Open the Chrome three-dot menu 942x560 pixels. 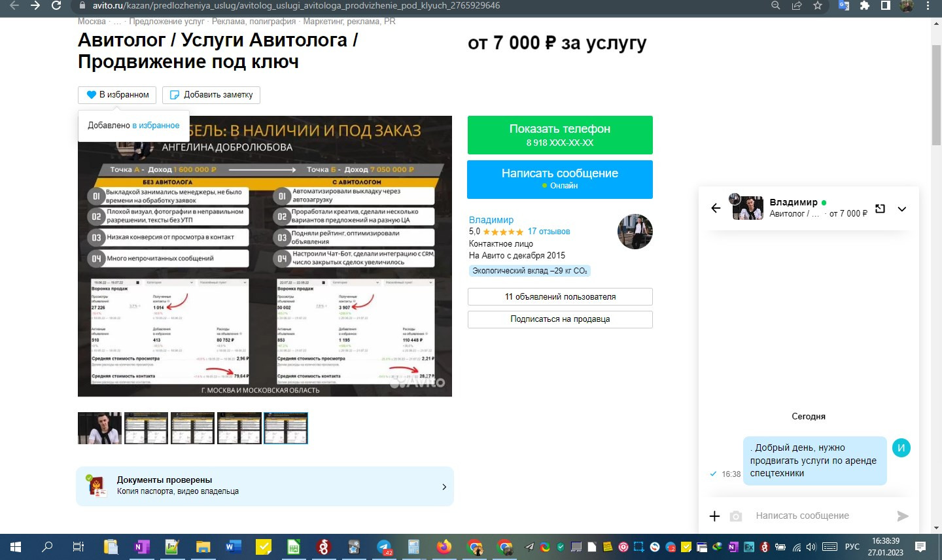tap(928, 6)
